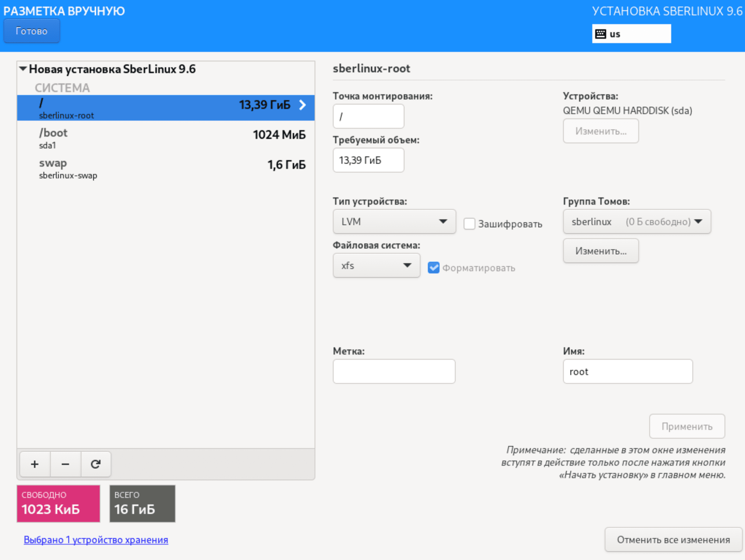The height and width of the screenshot is (560, 745).
Task: Open the Тип устройства LVM dropdown
Action: [394, 222]
